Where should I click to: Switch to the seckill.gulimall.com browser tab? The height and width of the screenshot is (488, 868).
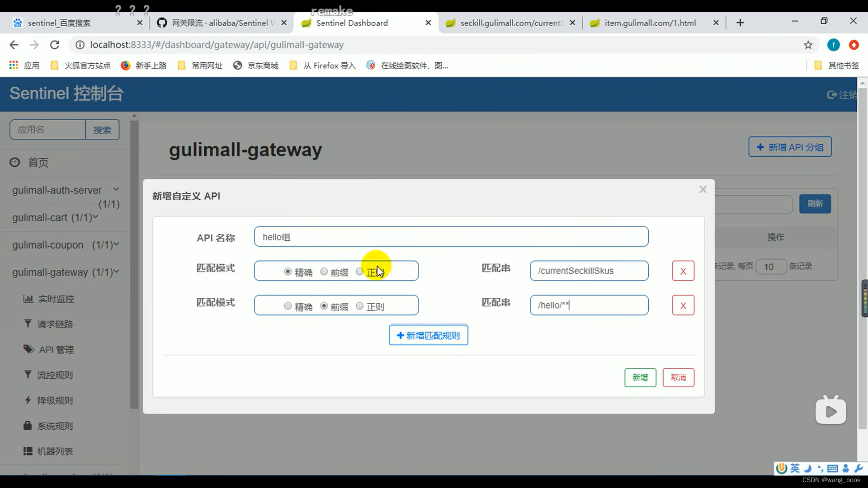(511, 23)
